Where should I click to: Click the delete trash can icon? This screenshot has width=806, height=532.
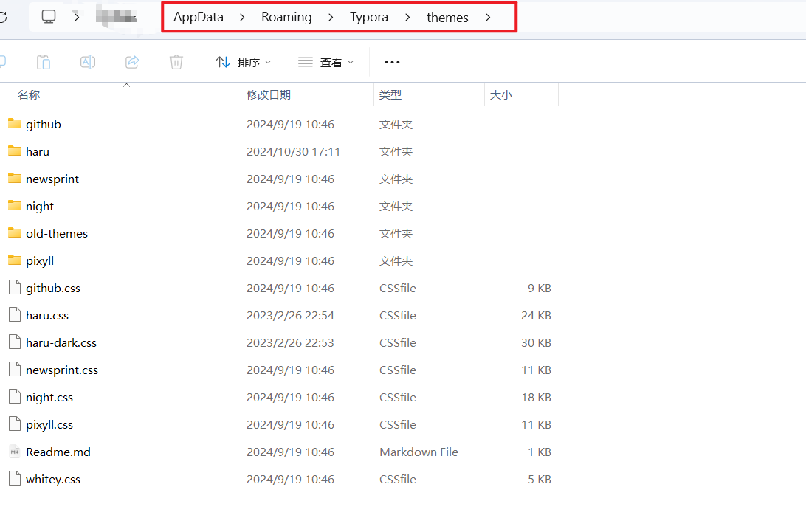[x=176, y=62]
